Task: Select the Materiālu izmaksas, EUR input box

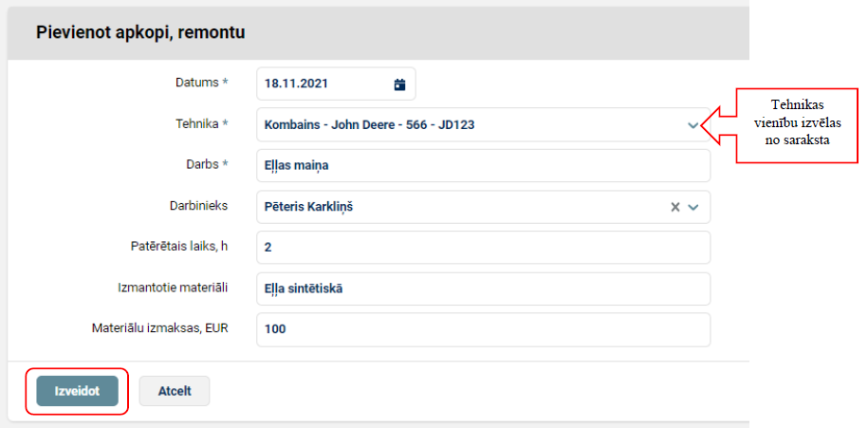Action: pos(483,329)
